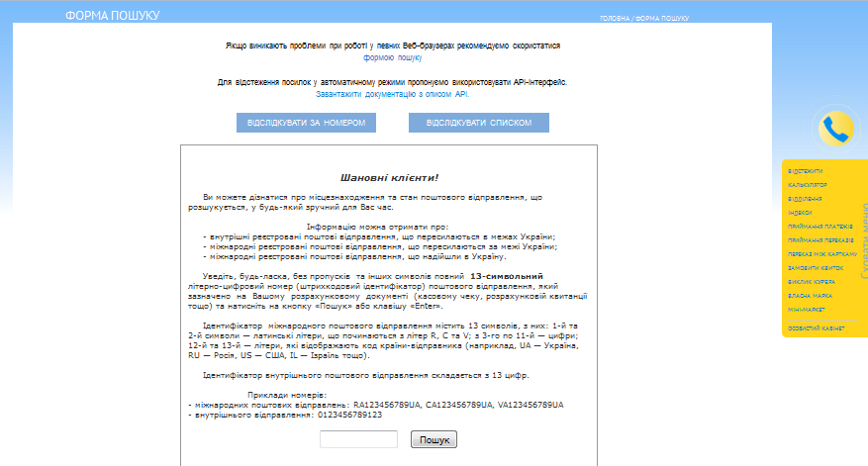Open 'Переказ між картками' in side menu

822,254
